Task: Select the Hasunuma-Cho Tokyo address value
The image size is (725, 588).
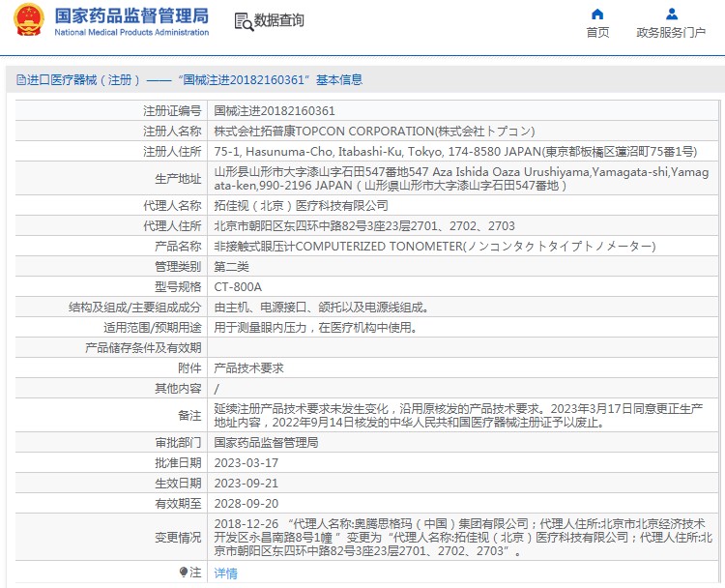Action: (x=455, y=151)
